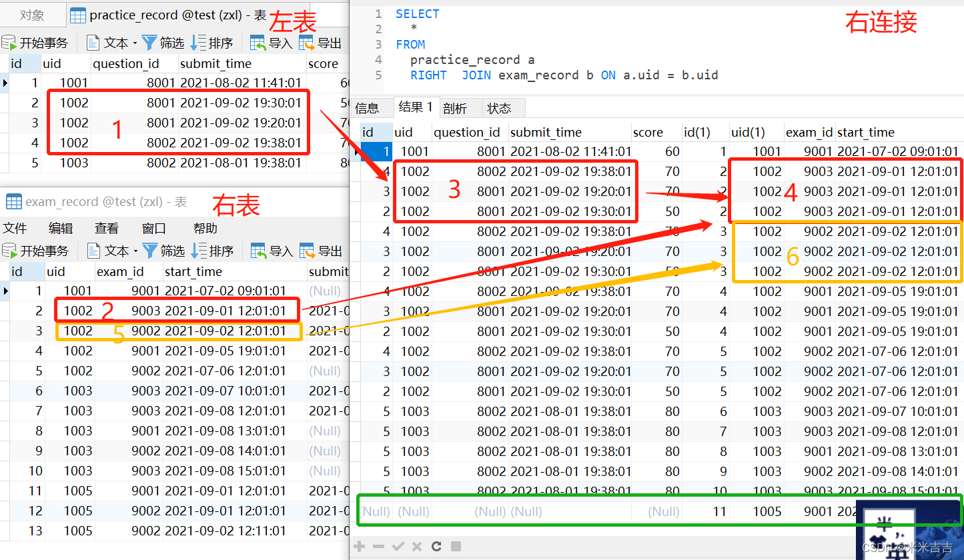Click the SELECT keyword in SQL editor
This screenshot has height=560, width=964.
click(x=418, y=13)
